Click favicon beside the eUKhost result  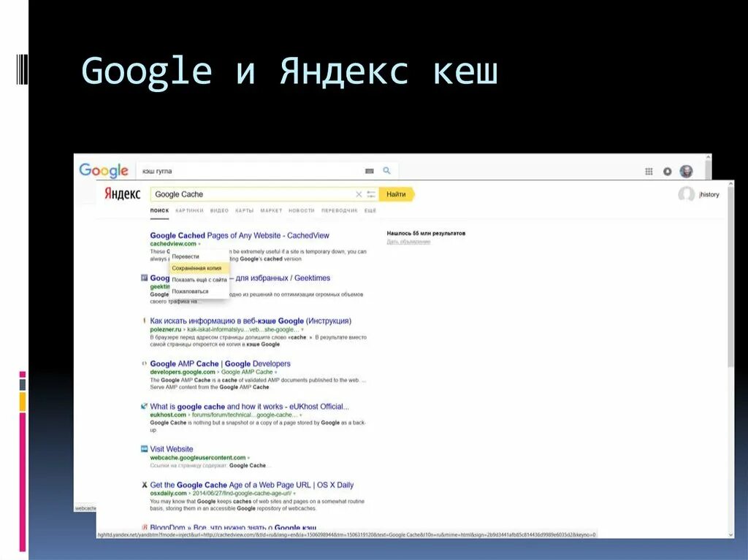144,407
